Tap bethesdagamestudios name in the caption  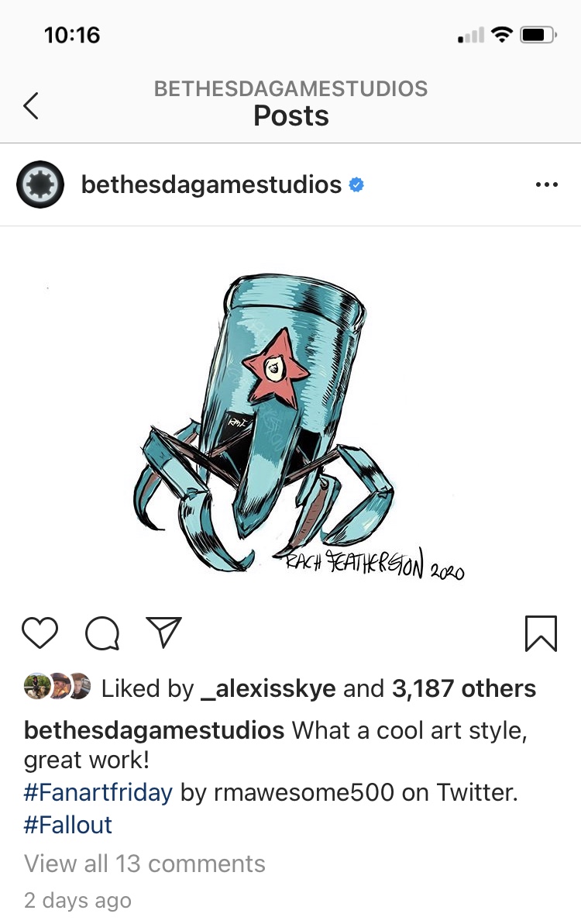pos(154,730)
